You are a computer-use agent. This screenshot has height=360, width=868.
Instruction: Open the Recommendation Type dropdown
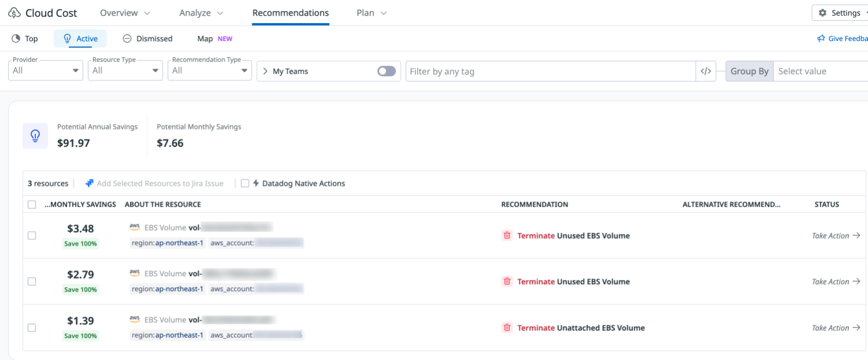(x=209, y=71)
